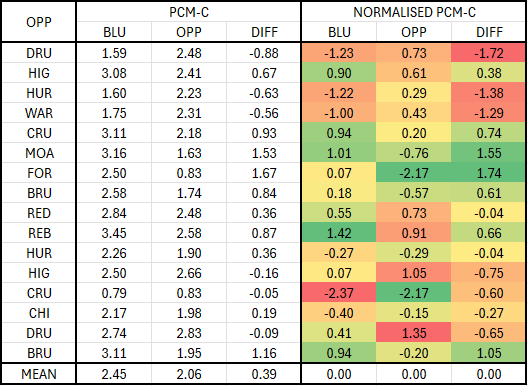Select the MOA opponent row label
The width and height of the screenshot is (528, 386).
[x=39, y=153]
